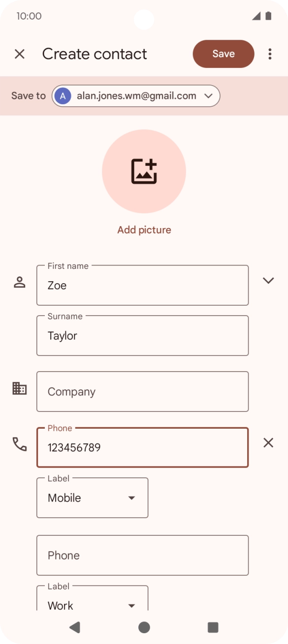Open the Mobile label dropdown
The image size is (288, 644).
click(x=93, y=498)
